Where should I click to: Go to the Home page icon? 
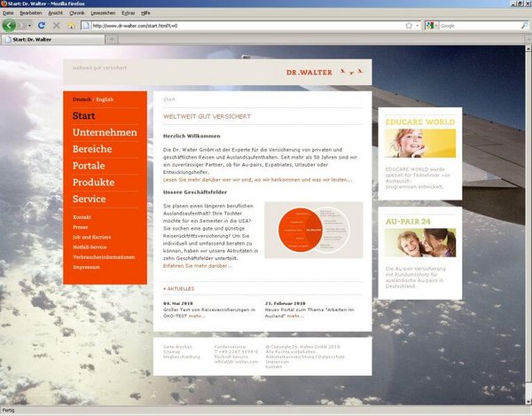tap(71, 26)
